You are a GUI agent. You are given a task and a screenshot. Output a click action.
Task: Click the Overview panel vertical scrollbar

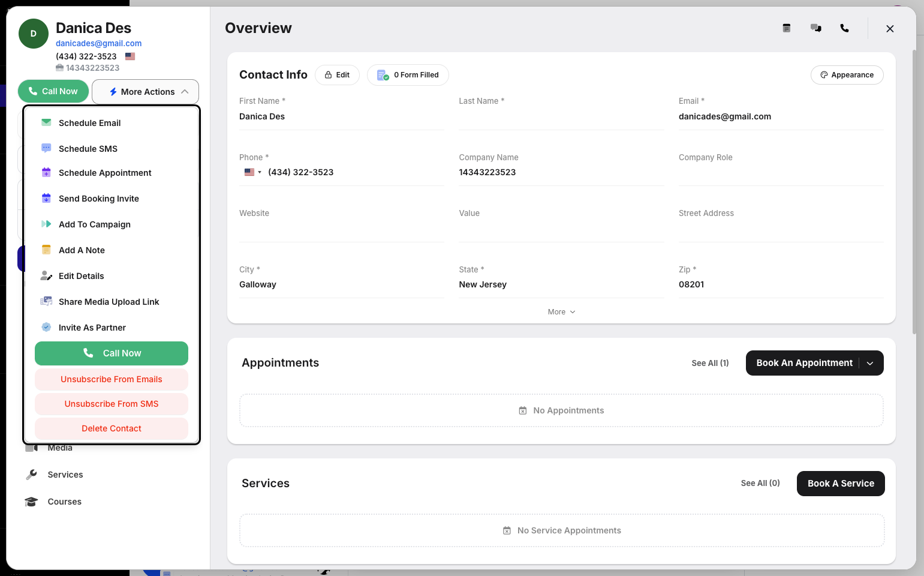click(x=914, y=192)
